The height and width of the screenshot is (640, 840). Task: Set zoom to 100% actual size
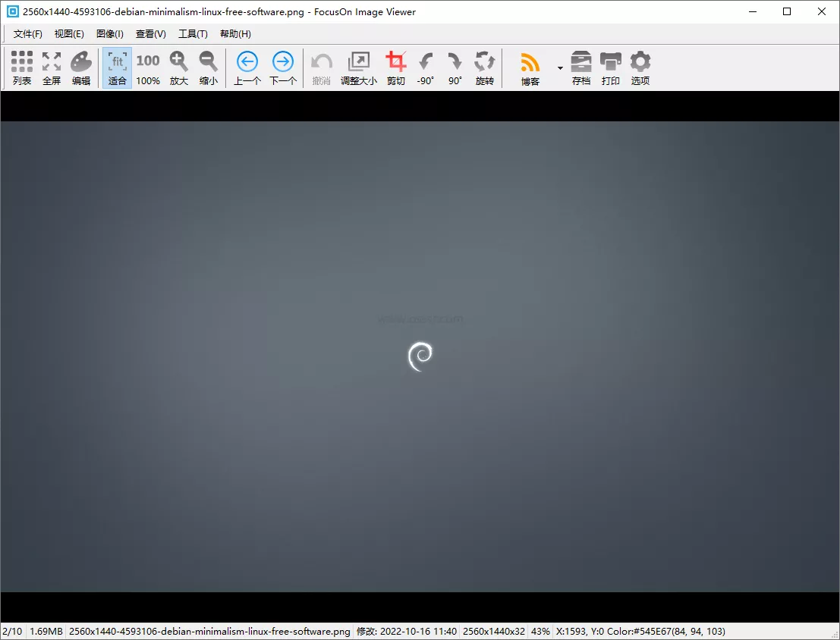click(148, 68)
